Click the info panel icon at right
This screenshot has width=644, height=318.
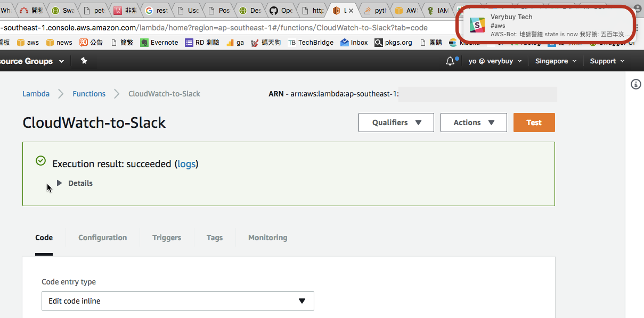pos(635,84)
